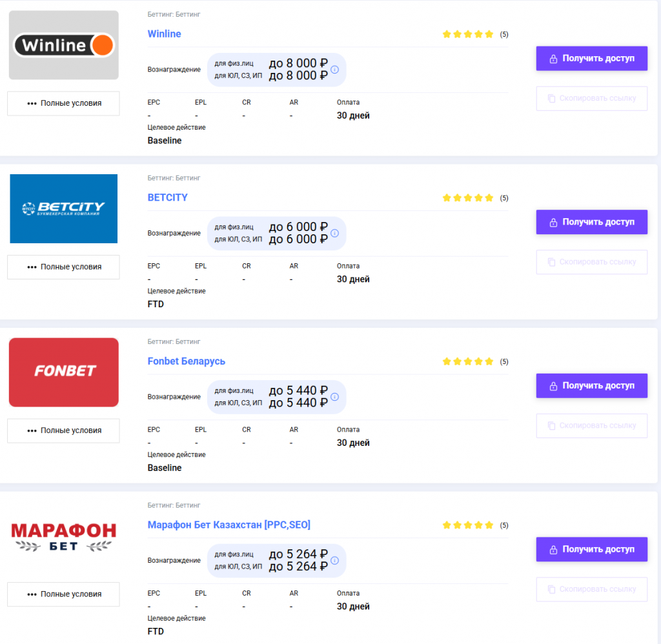The height and width of the screenshot is (644, 661).
Task: Open Полные условия under FONBET logo
Action: (63, 430)
